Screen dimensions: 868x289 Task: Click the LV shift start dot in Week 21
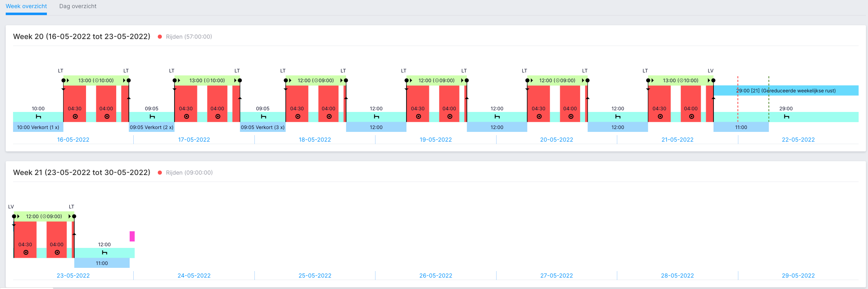(14, 216)
